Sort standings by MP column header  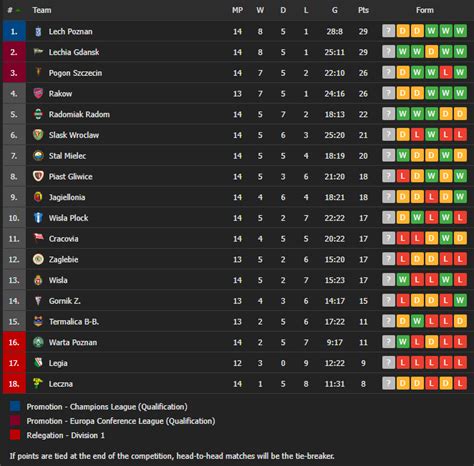pyautogui.click(x=237, y=10)
